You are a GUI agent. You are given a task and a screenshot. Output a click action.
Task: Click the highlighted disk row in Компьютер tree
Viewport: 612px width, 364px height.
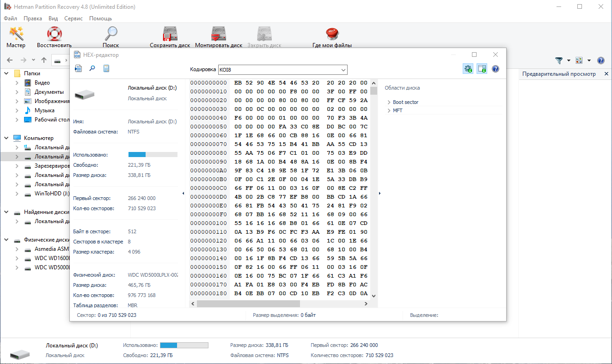click(35, 157)
